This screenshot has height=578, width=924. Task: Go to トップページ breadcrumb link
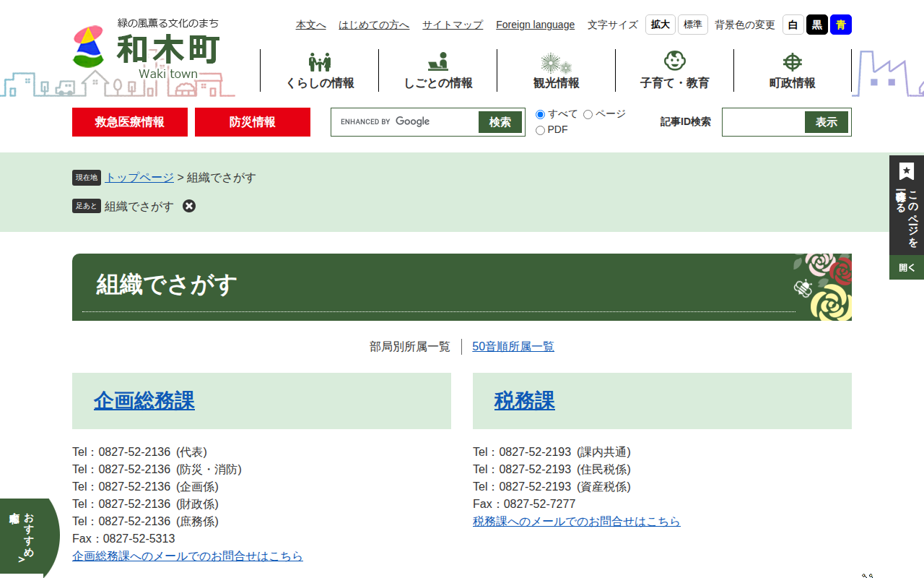139,178
